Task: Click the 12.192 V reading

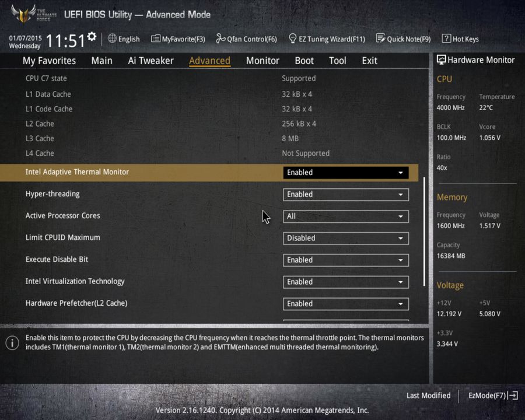Action: coord(449,314)
